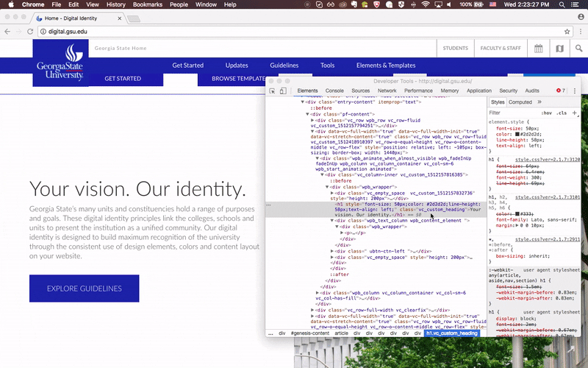Open the AirPlay display menu icon
This screenshot has height=368, width=588.
438,4
